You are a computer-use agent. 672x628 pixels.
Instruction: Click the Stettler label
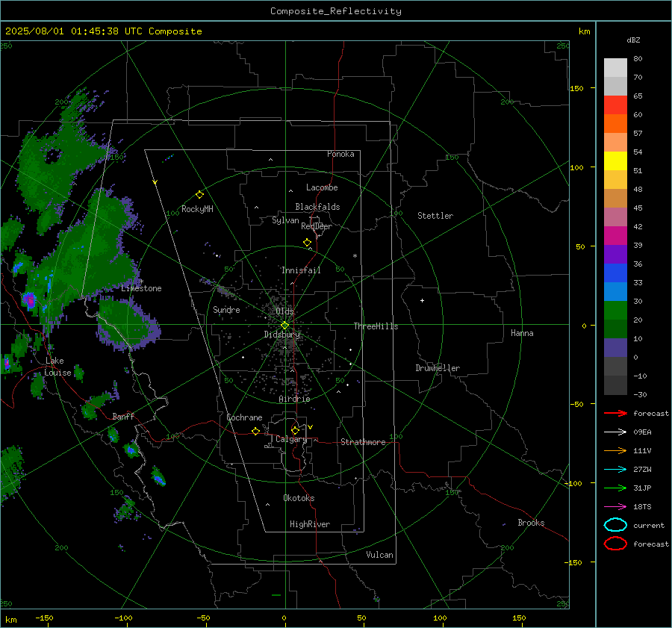(x=435, y=216)
